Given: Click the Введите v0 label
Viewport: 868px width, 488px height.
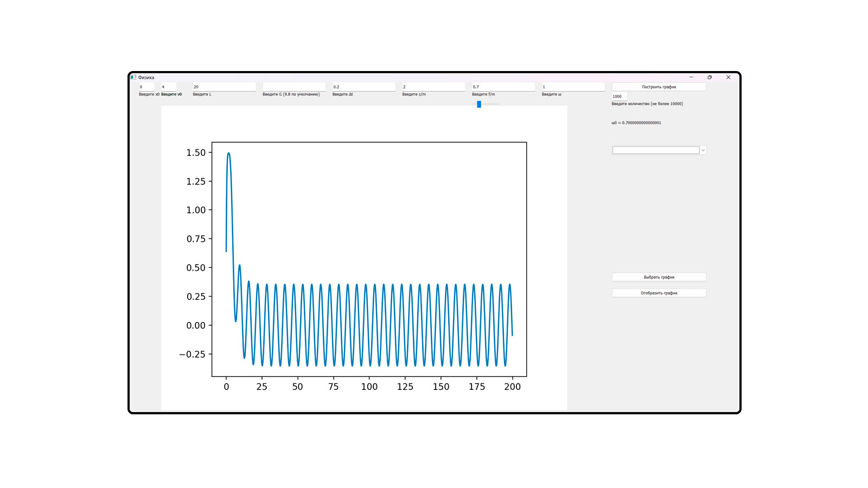Looking at the screenshot, I should click(x=171, y=94).
